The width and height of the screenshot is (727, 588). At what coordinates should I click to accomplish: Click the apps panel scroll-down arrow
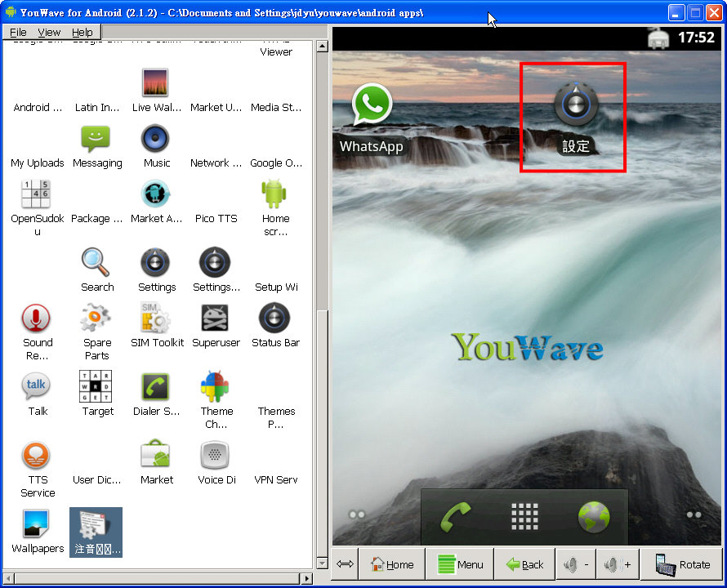pos(322,563)
